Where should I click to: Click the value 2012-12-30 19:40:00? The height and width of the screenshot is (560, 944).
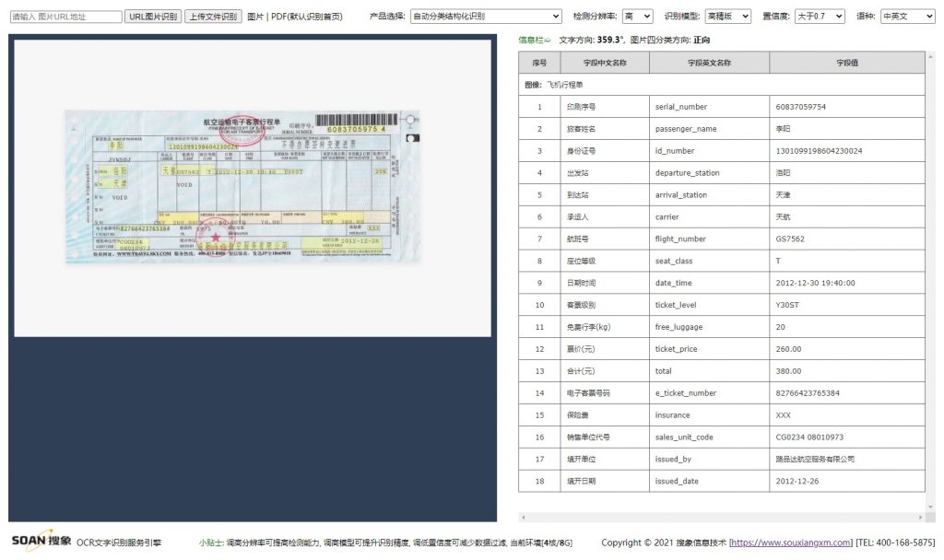click(x=815, y=283)
